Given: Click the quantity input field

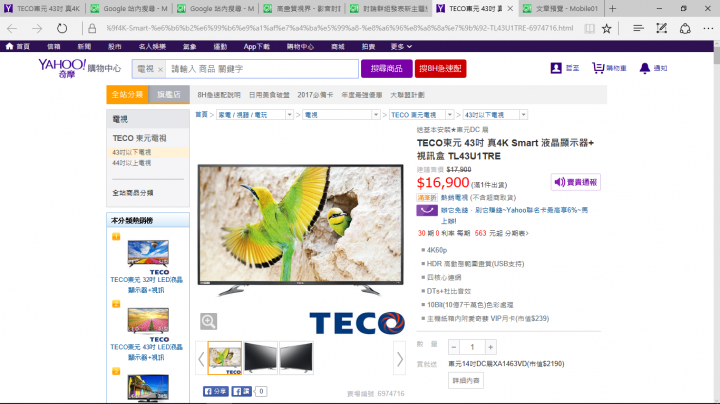Looking at the screenshot, I should click(472, 347).
